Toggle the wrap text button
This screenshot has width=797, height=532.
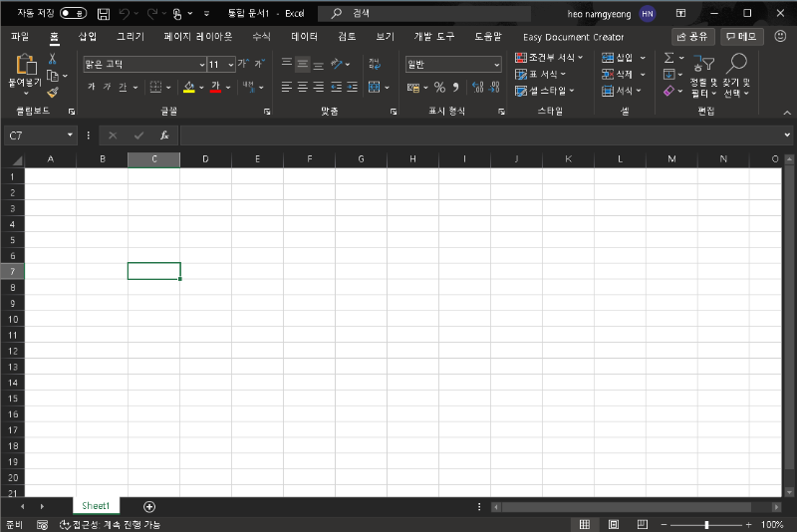click(x=375, y=64)
